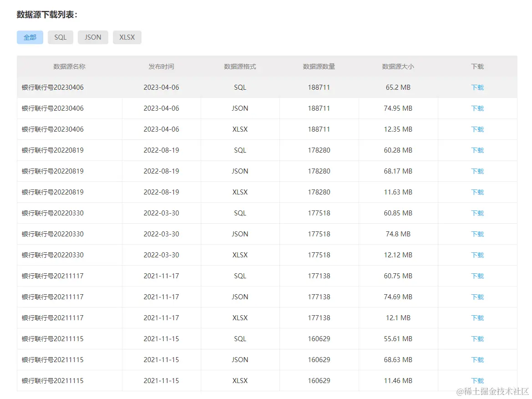Click JSON format cell in the 74.8 MB row

coord(240,234)
